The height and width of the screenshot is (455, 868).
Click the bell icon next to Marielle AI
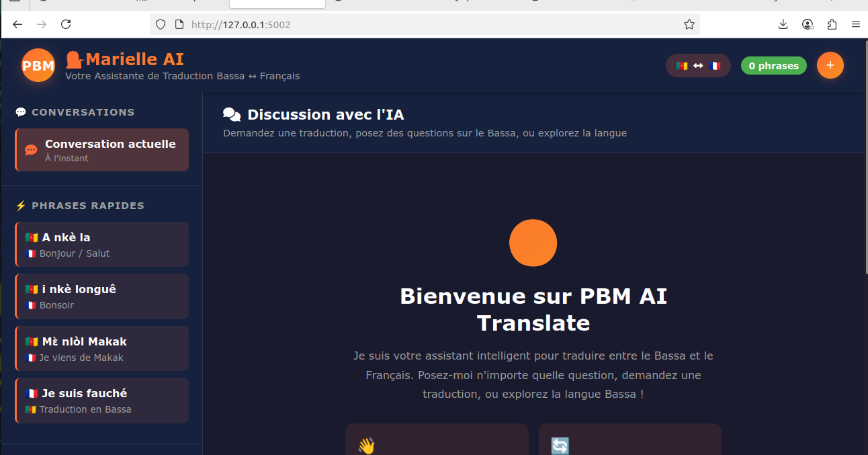74,58
